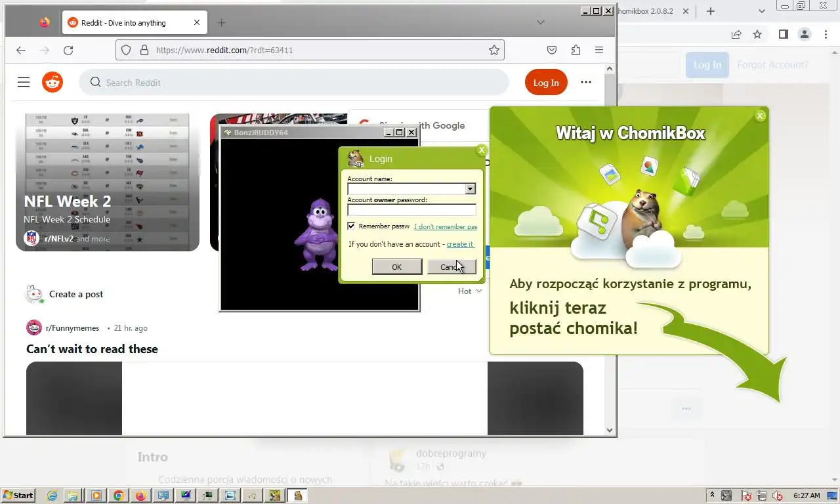The image size is (840, 504).
Task: Open the "Can't wait to read these" post
Action: pyautogui.click(x=92, y=349)
